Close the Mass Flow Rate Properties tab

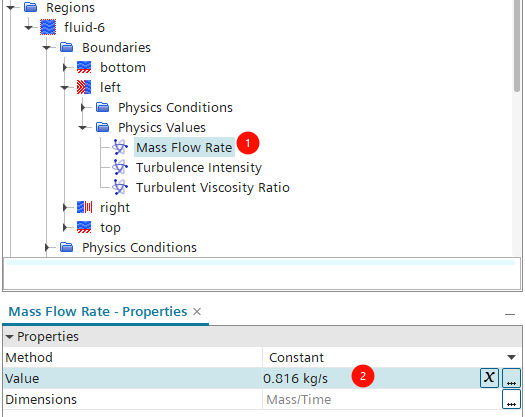197,312
